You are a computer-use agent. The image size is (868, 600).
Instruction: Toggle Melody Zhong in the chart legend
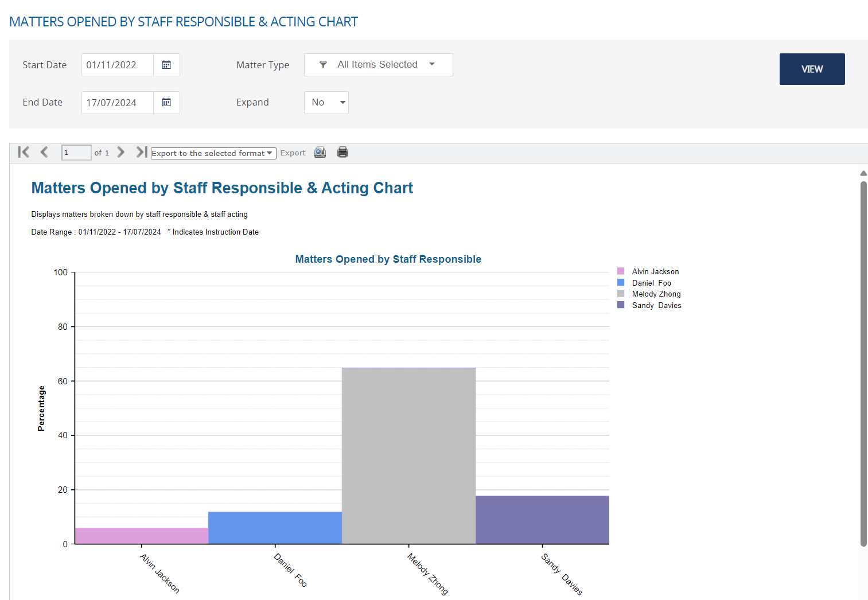(656, 294)
